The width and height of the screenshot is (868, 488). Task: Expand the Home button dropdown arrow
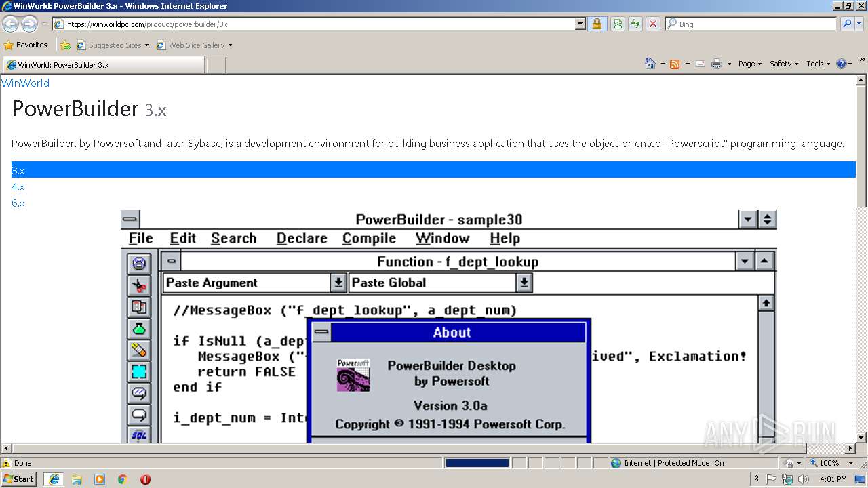click(x=663, y=64)
